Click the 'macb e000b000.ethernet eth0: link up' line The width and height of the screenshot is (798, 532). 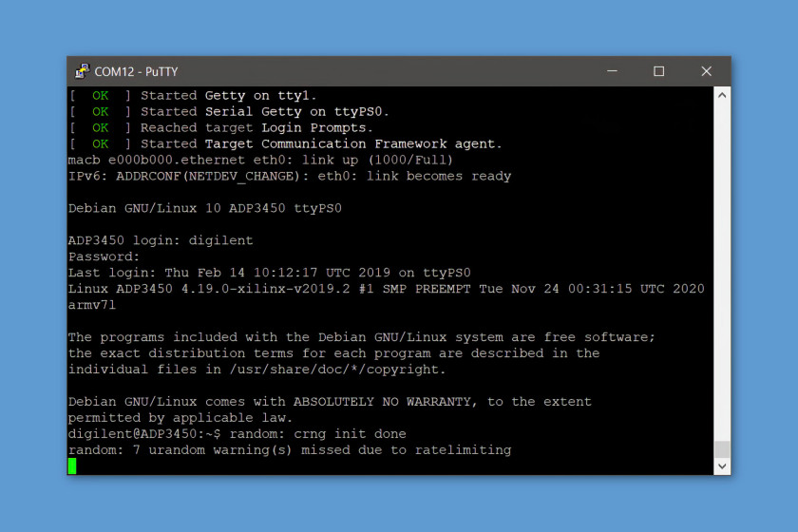pos(260,160)
